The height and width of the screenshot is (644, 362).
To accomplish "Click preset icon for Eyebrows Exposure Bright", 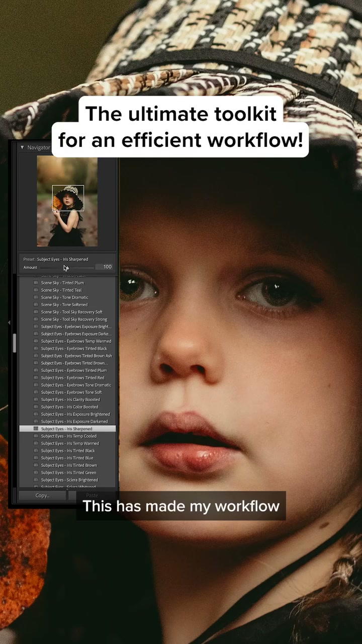I will tap(36, 327).
